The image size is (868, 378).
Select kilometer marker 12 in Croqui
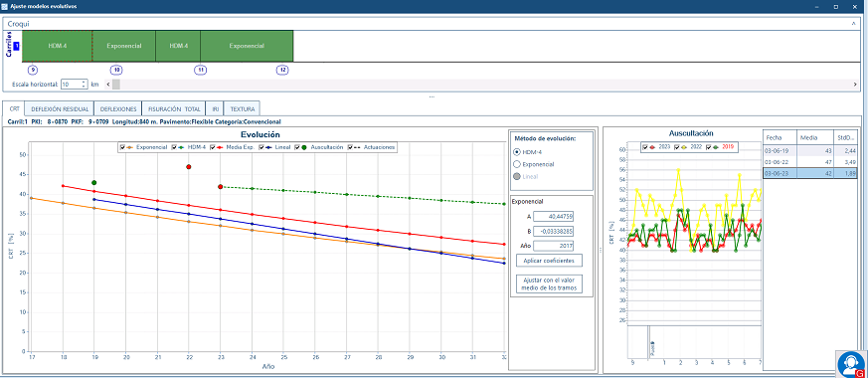282,71
